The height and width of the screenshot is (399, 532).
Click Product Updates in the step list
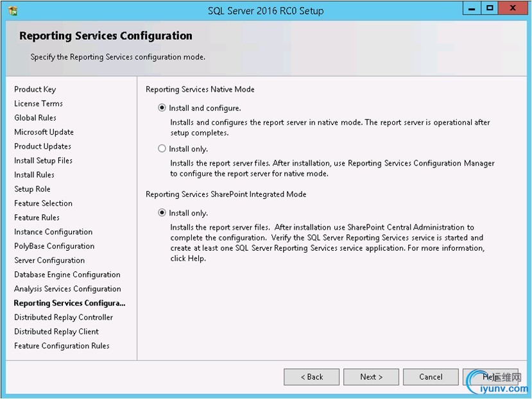pos(42,146)
